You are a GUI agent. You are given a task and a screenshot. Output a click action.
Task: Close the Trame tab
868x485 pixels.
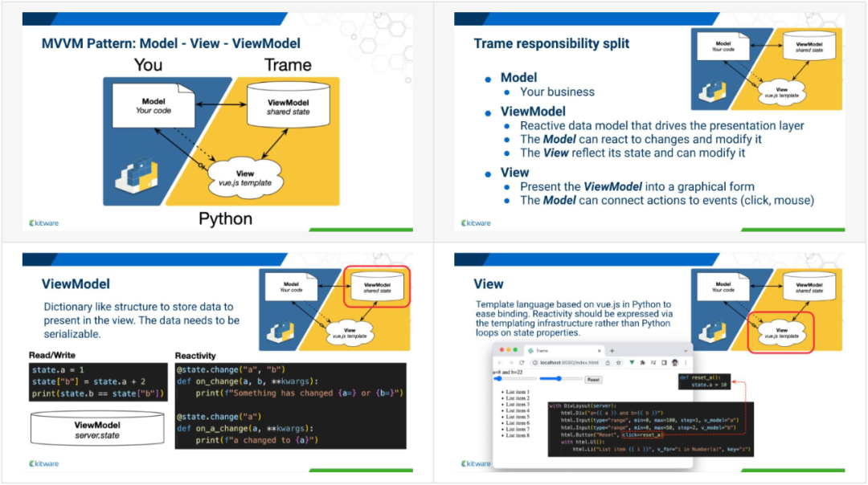(600, 351)
